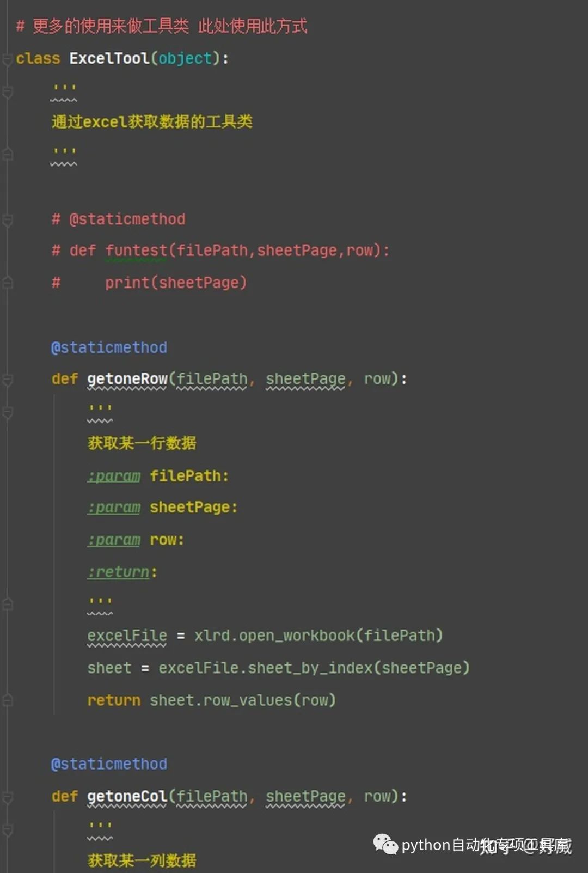Click ':return:' docstring line
This screenshot has width=588, height=873.
tap(122, 572)
